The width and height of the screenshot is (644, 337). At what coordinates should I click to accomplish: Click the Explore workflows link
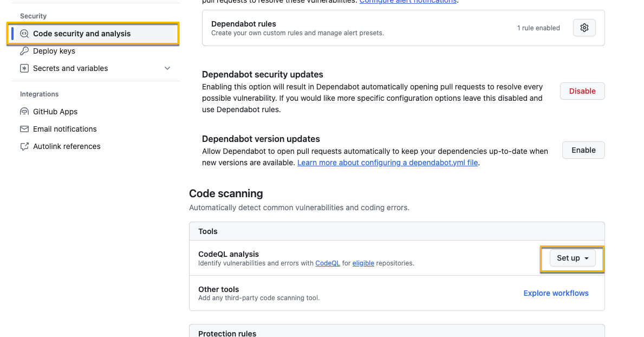click(x=556, y=293)
